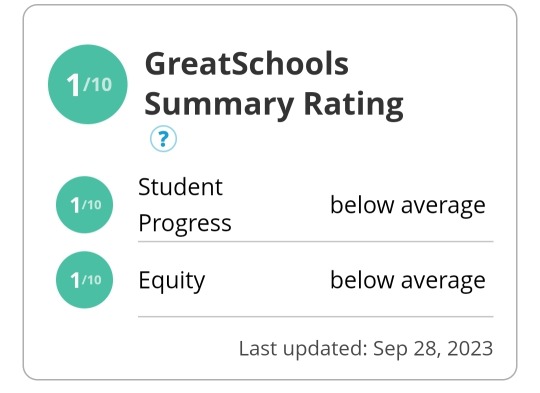
Task: Click the word Student in the first row
Action: (x=180, y=187)
